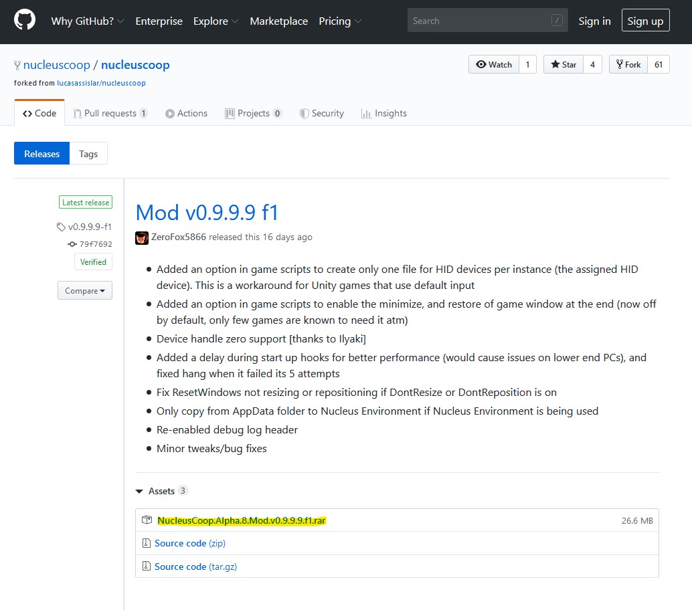Open the Compare dropdown
692x616 pixels.
tap(85, 291)
